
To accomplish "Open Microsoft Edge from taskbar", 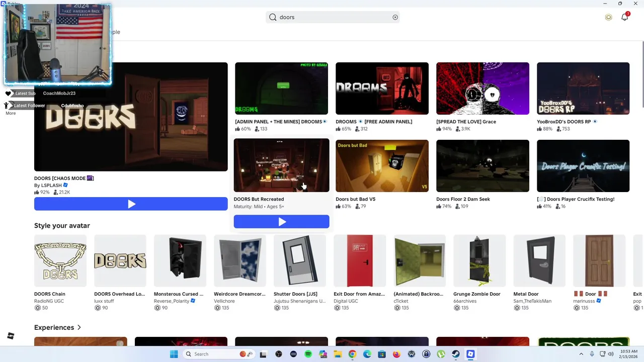I will tap(367, 354).
